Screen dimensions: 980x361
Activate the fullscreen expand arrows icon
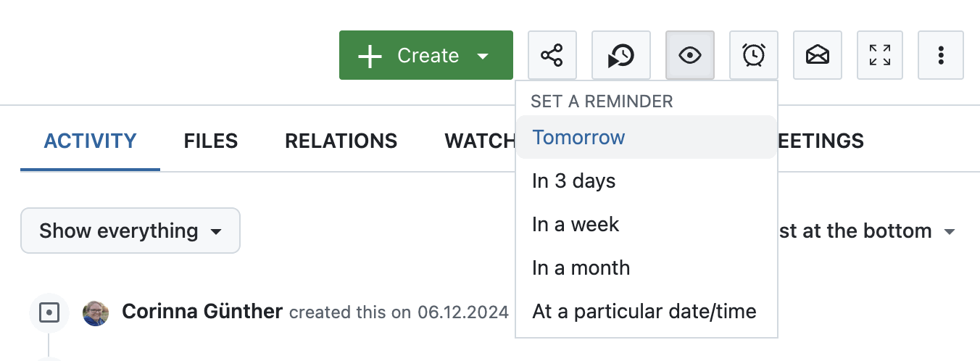click(x=880, y=55)
